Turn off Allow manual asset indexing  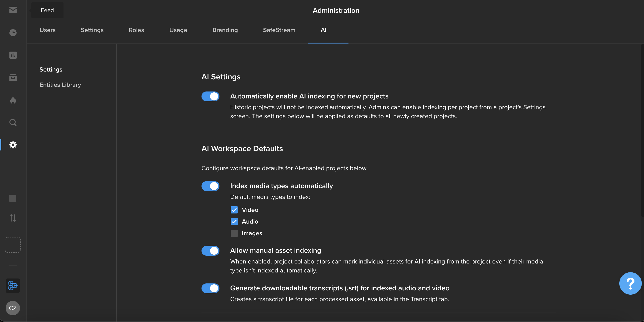click(x=210, y=250)
